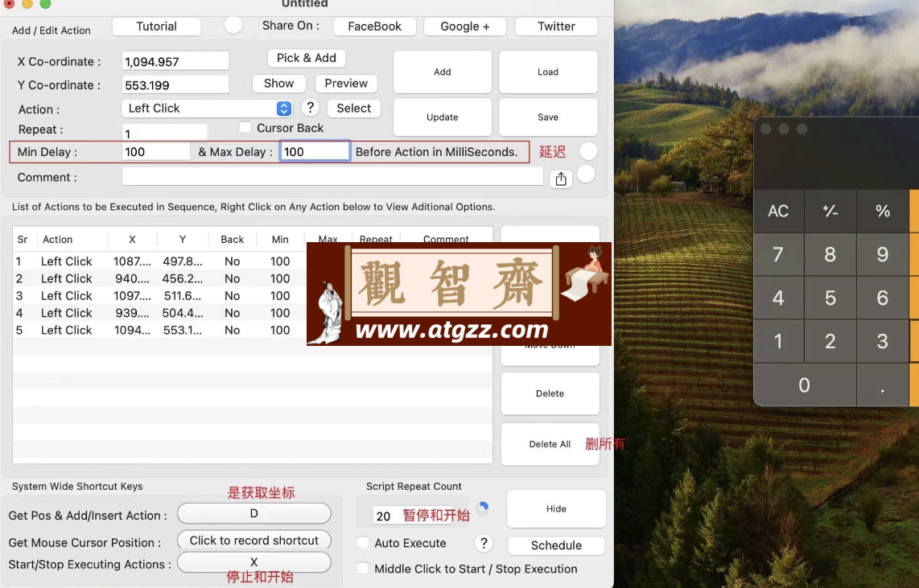Click the 3 key in Calculator
919x588 pixels.
[x=883, y=341]
